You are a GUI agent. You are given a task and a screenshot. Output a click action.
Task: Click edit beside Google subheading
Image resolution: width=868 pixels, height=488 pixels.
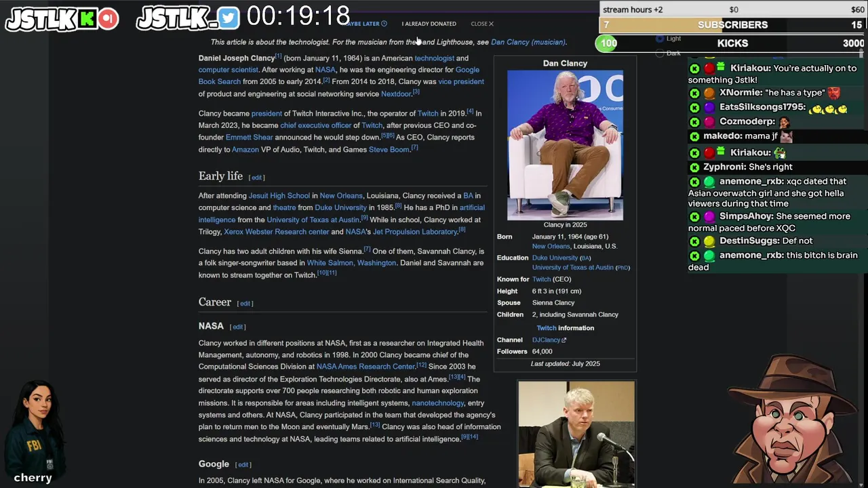(243, 465)
